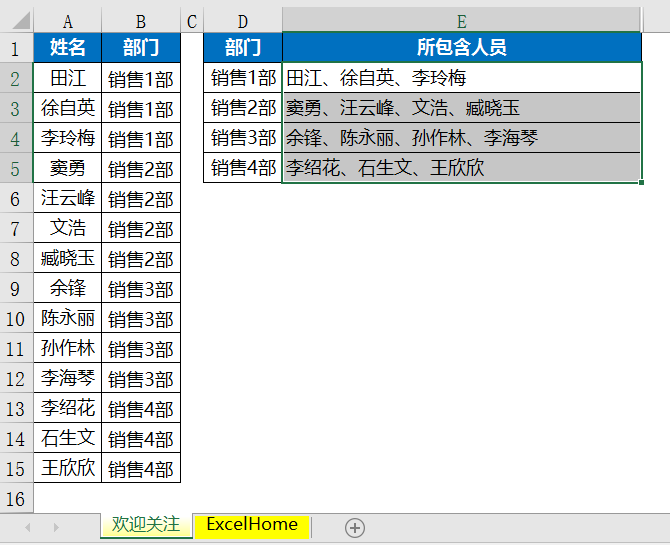Select row 1 header
Viewport: 670px width, 545px height.
[x=16, y=48]
